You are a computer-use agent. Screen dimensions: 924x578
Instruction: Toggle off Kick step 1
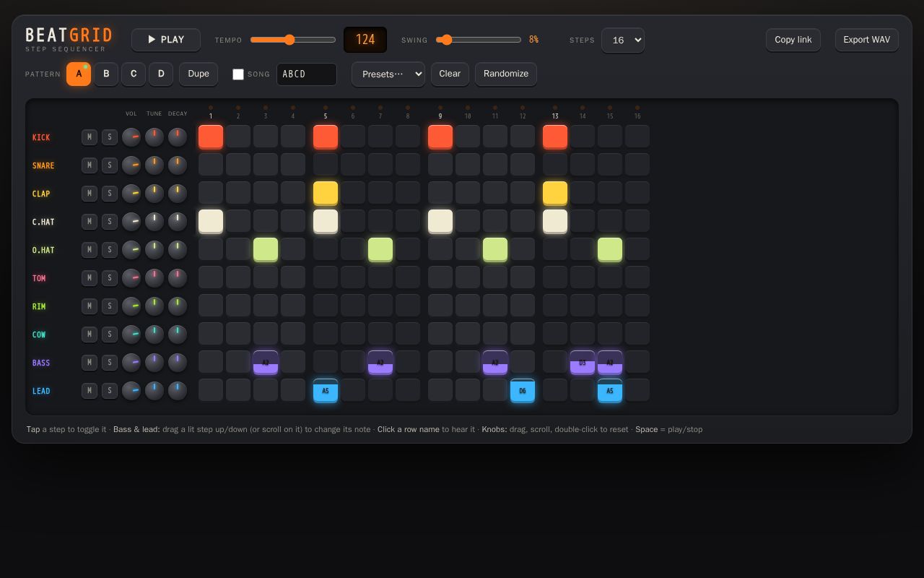click(211, 137)
